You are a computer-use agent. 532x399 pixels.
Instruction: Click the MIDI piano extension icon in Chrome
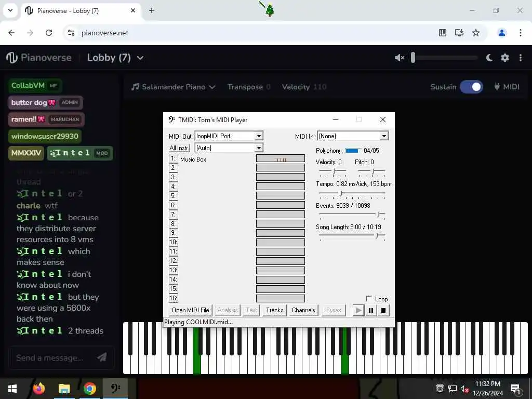(443, 33)
